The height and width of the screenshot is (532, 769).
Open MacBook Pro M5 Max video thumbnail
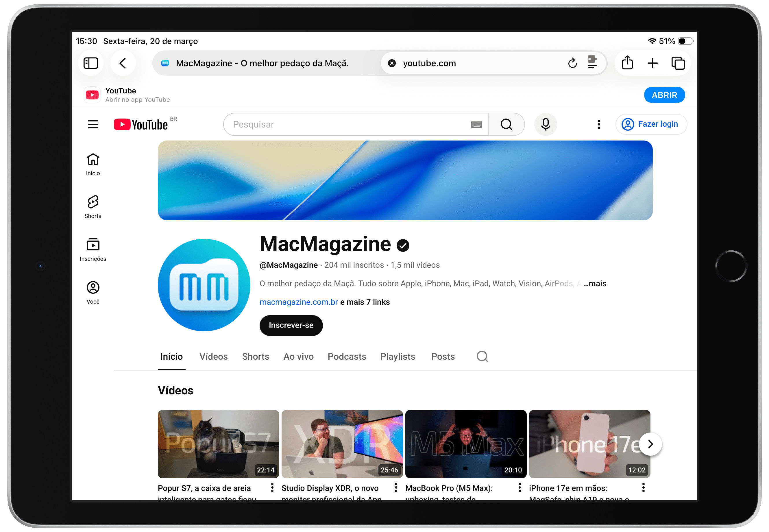pyautogui.click(x=465, y=444)
